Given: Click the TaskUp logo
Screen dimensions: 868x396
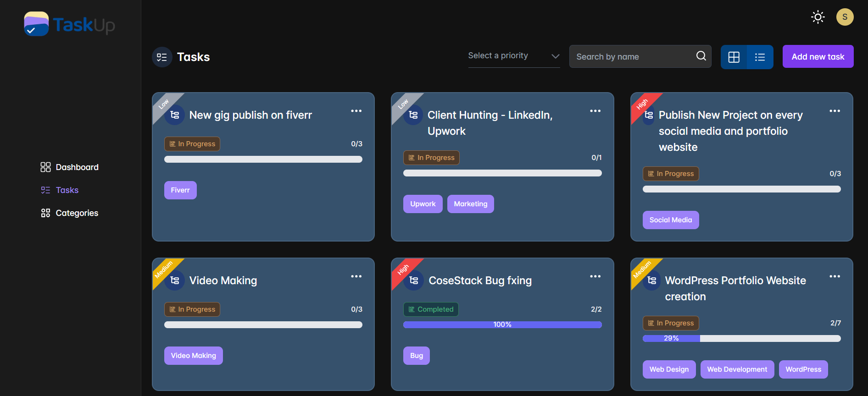Looking at the screenshot, I should click(69, 24).
